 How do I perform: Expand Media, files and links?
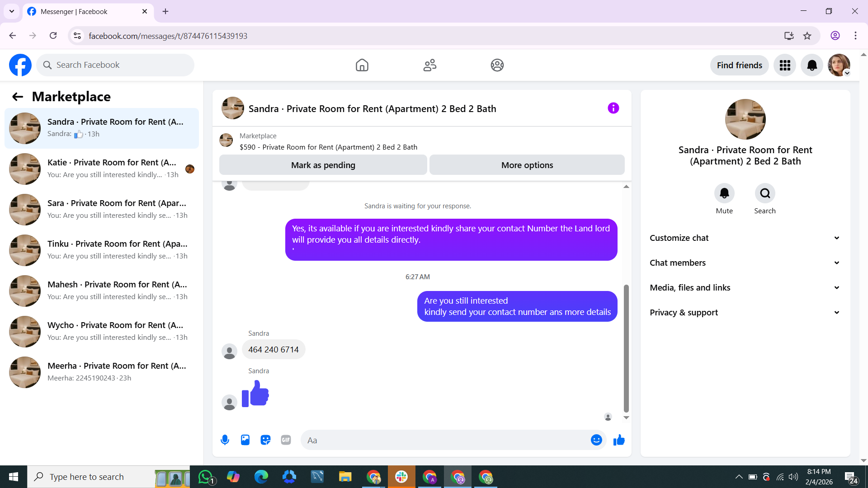point(745,288)
